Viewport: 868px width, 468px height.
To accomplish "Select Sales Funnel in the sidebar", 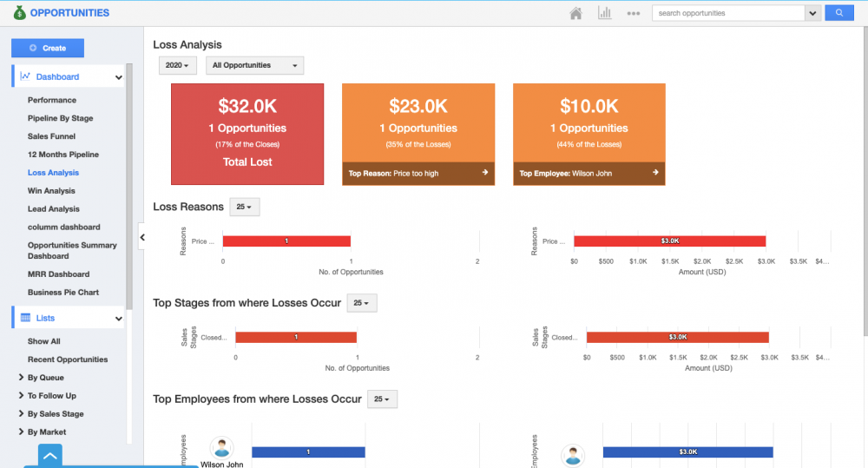I will [x=51, y=136].
